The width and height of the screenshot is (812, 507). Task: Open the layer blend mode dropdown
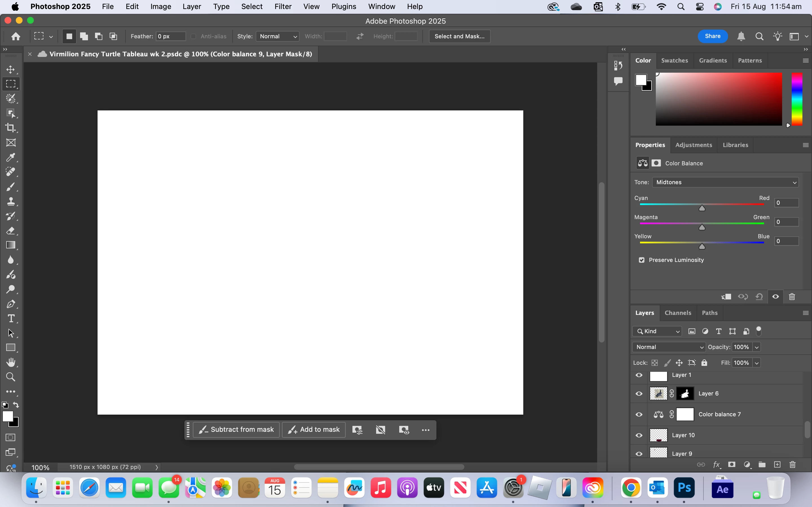pyautogui.click(x=669, y=347)
